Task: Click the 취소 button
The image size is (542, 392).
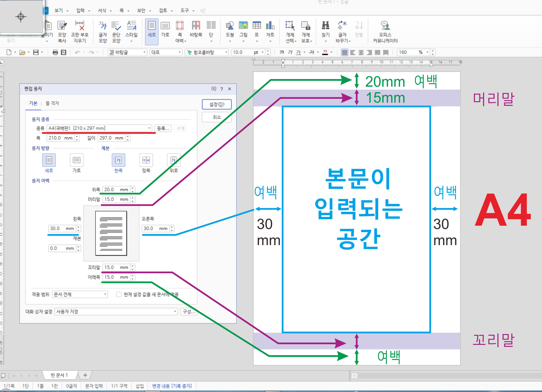Action: [x=217, y=117]
